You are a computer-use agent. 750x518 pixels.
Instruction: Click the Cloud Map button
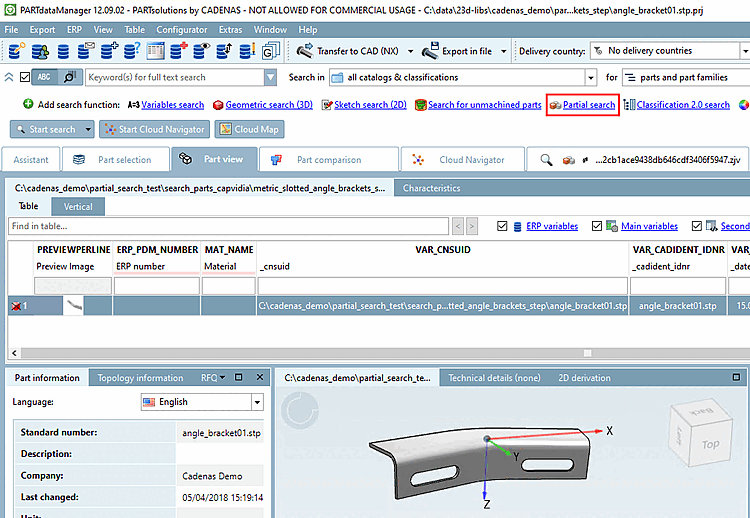tap(249, 129)
